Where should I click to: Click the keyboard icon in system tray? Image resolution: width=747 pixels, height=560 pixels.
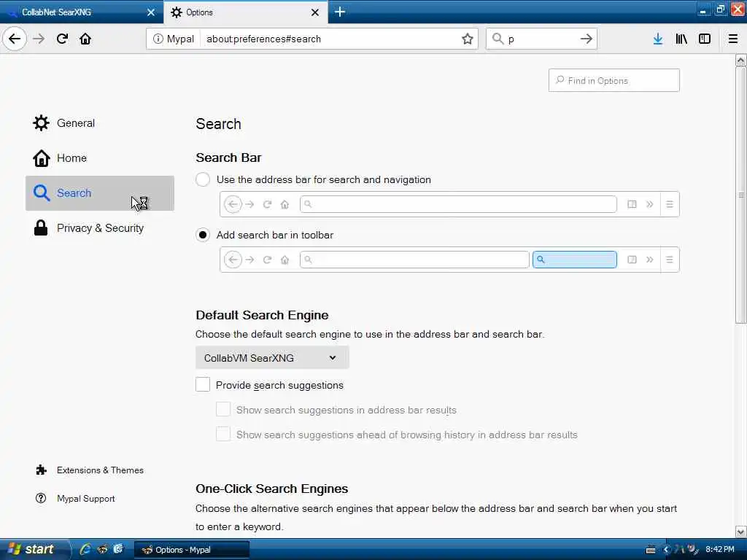pos(651,550)
